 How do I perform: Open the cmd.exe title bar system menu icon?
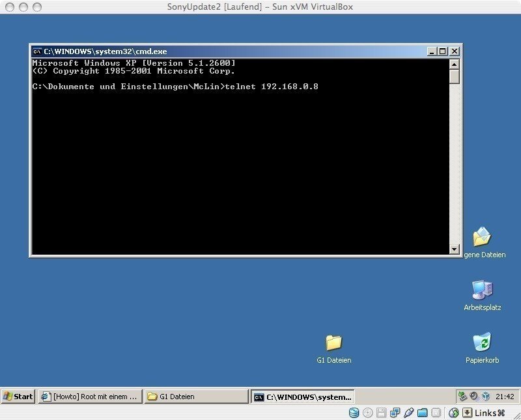(x=37, y=51)
